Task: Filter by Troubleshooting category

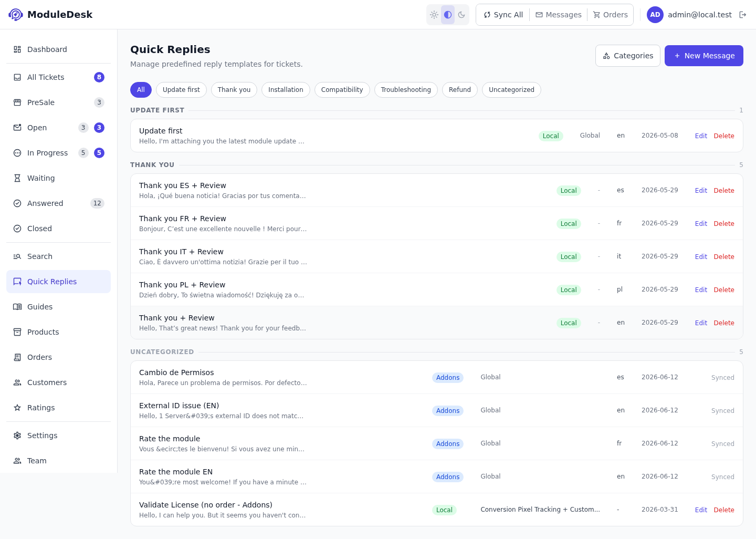Action: (406, 90)
